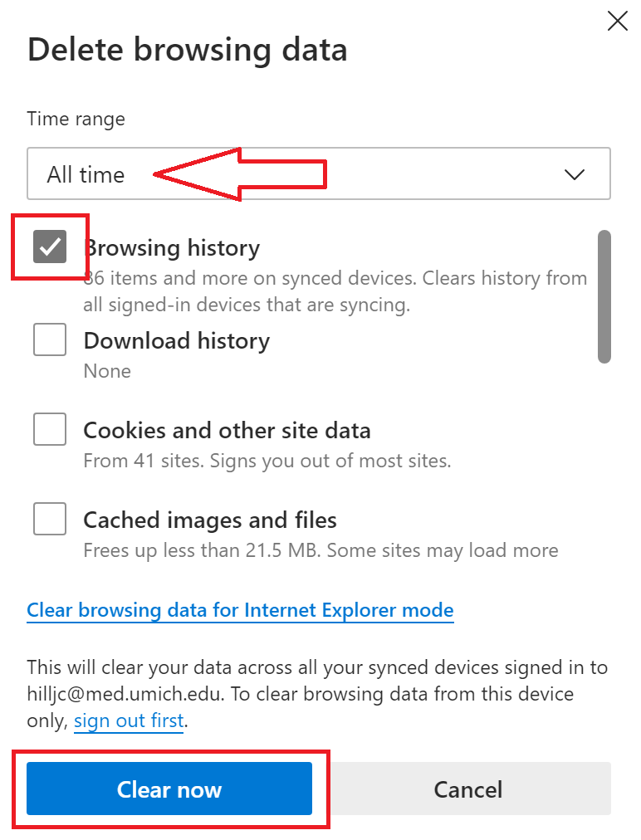Tick the Cookies and other site data checkbox
The image size is (641, 840).
click(50, 430)
